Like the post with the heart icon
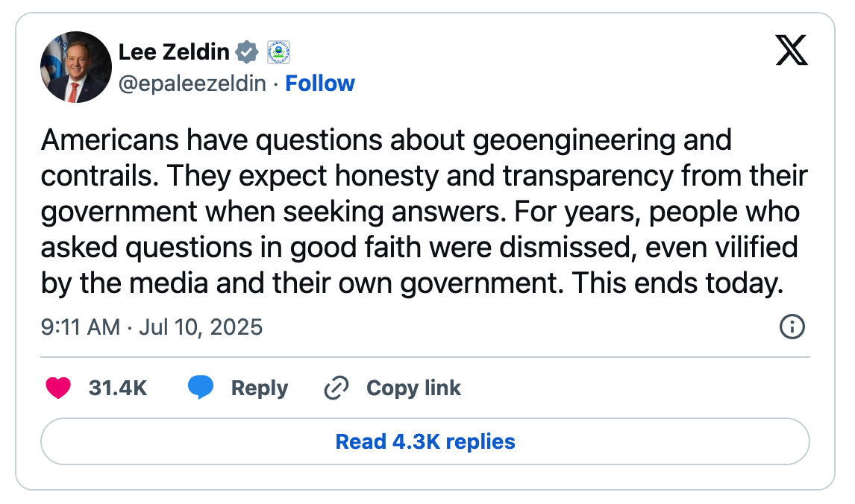855x504 pixels. 58,388
